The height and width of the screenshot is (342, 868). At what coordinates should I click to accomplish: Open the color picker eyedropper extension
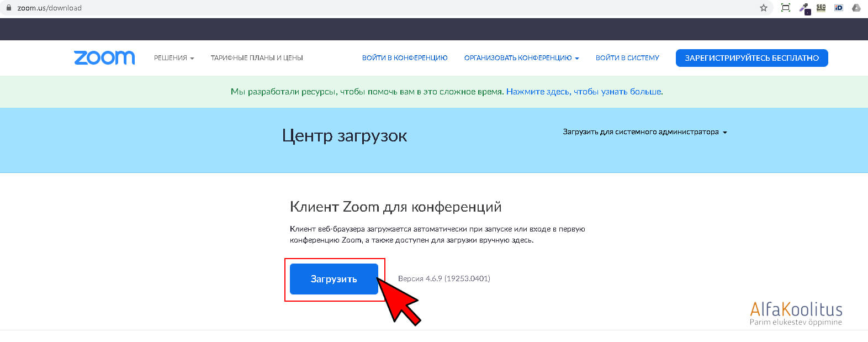click(804, 8)
